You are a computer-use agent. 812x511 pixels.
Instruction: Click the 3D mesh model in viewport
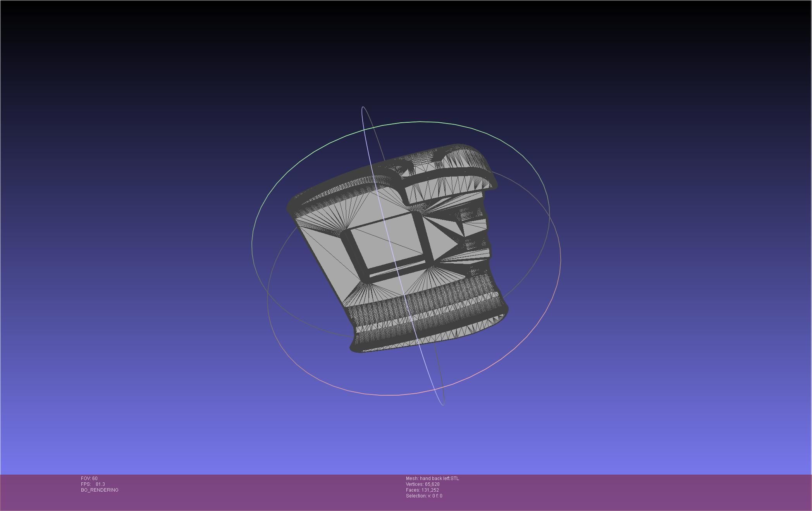tap(397, 249)
